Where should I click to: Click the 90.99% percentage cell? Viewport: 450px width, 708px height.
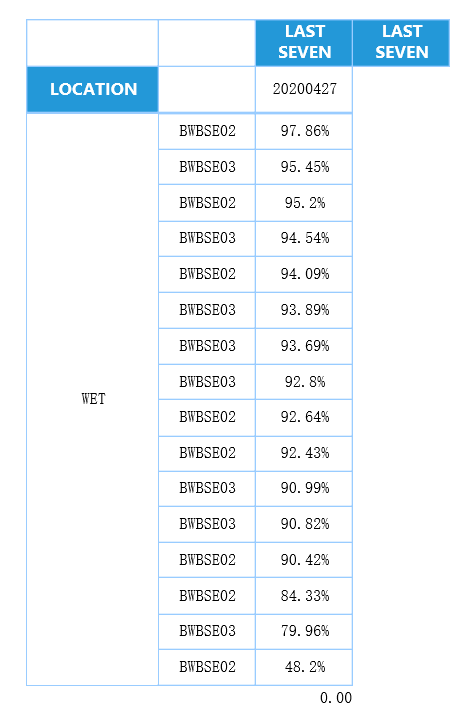pos(304,488)
